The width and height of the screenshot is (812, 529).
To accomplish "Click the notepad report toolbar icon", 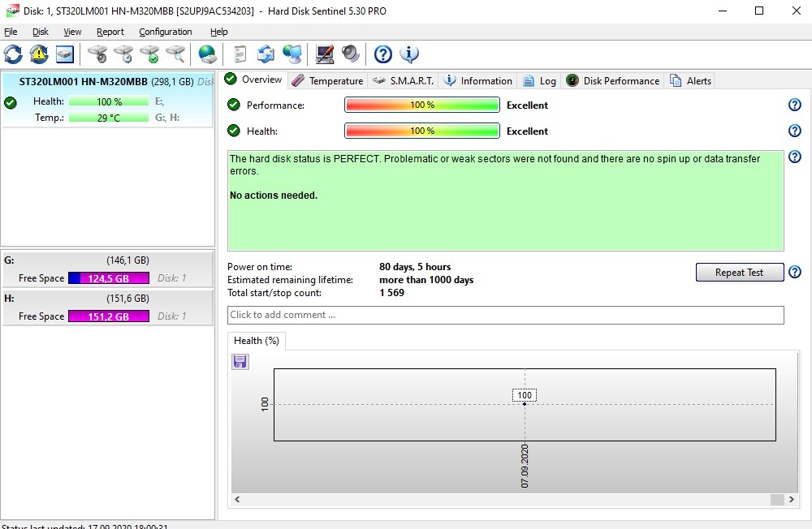I will [x=240, y=54].
